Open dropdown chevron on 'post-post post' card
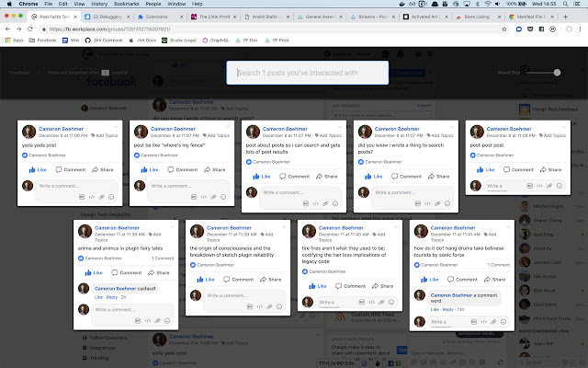Viewport: 588px width, 368px height. point(564,127)
